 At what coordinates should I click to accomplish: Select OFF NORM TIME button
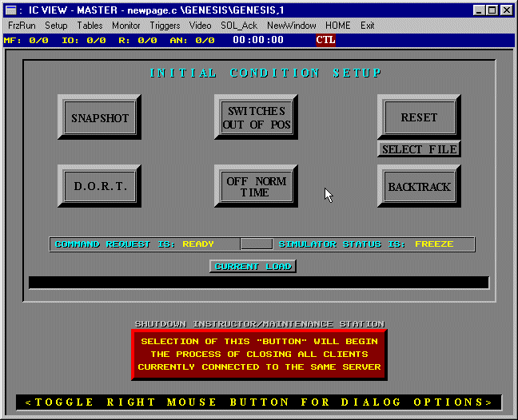pyautogui.click(x=256, y=186)
